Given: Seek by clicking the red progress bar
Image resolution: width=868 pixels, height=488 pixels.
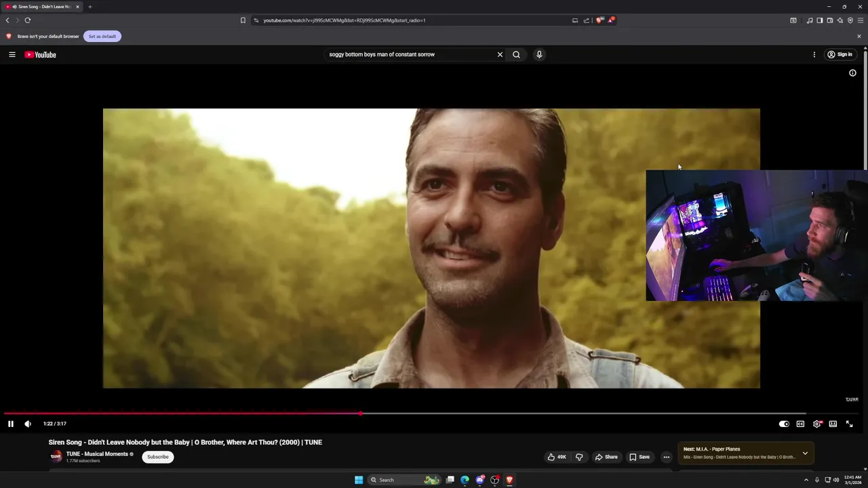Looking at the screenshot, I should (182, 413).
